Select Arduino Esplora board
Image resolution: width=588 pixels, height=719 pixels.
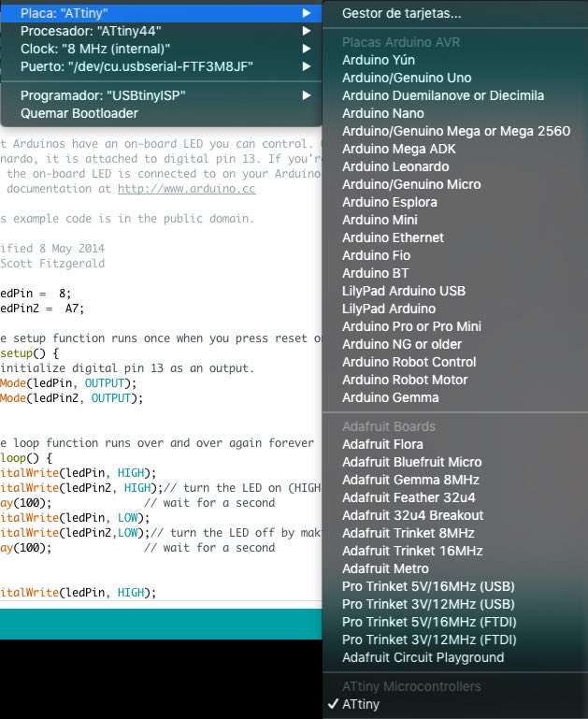click(x=389, y=202)
